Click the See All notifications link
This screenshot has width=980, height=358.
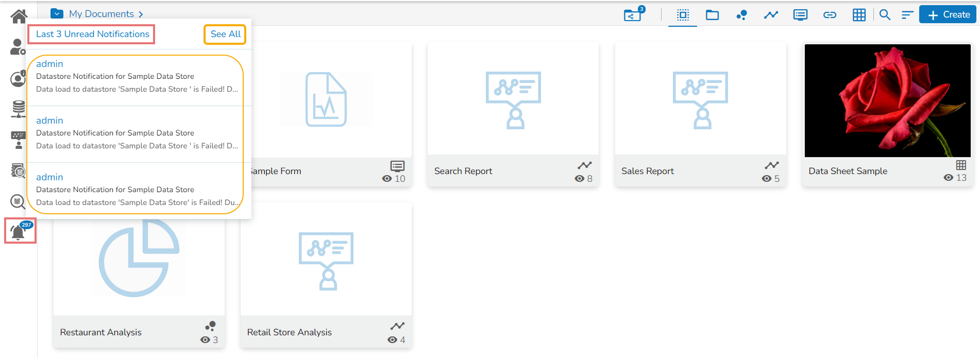(x=225, y=34)
